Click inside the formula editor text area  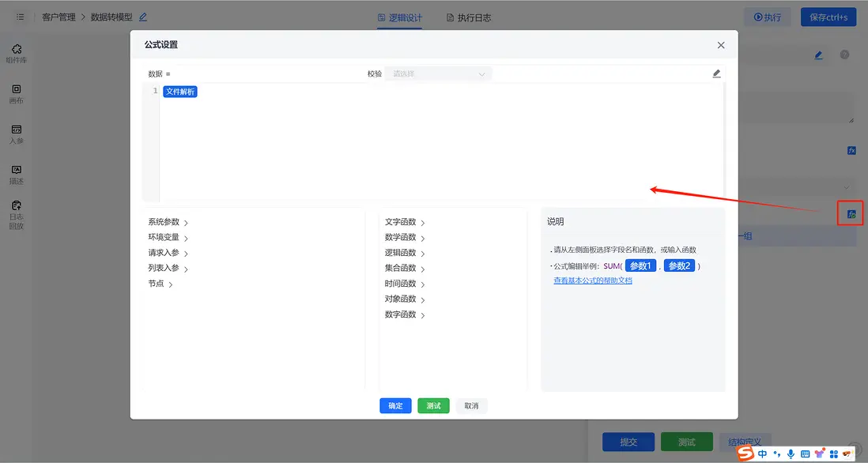441,143
